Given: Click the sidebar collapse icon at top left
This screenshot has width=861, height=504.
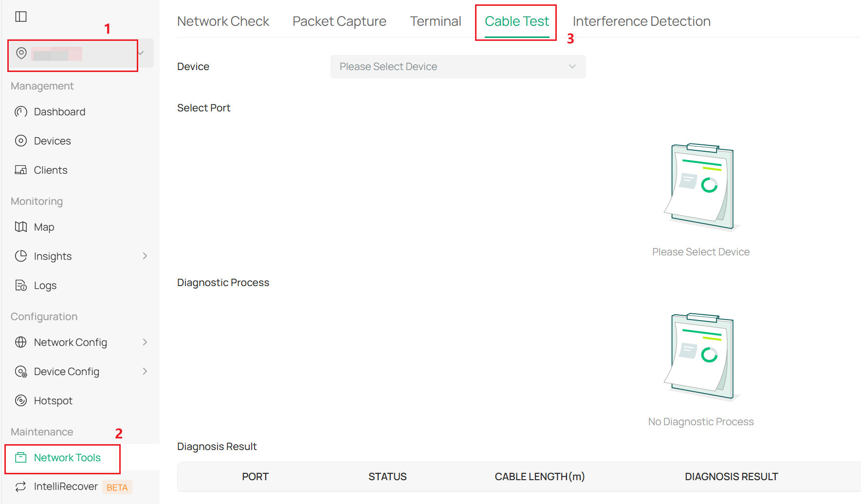Looking at the screenshot, I should [x=21, y=16].
